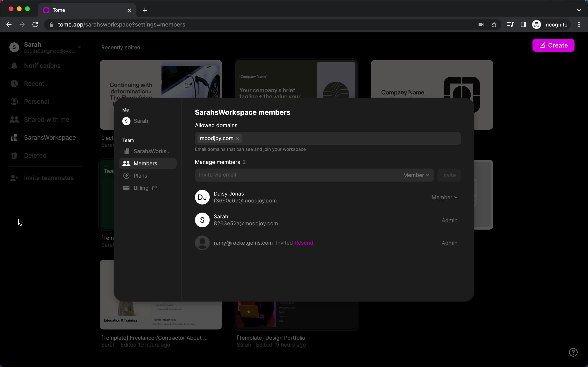Select the Invite teammates icon

click(x=14, y=178)
